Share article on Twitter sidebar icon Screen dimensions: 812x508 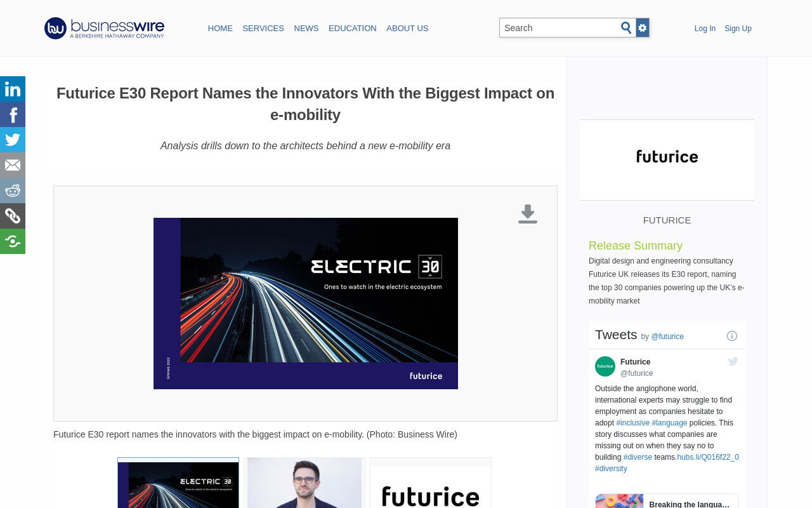click(x=13, y=140)
